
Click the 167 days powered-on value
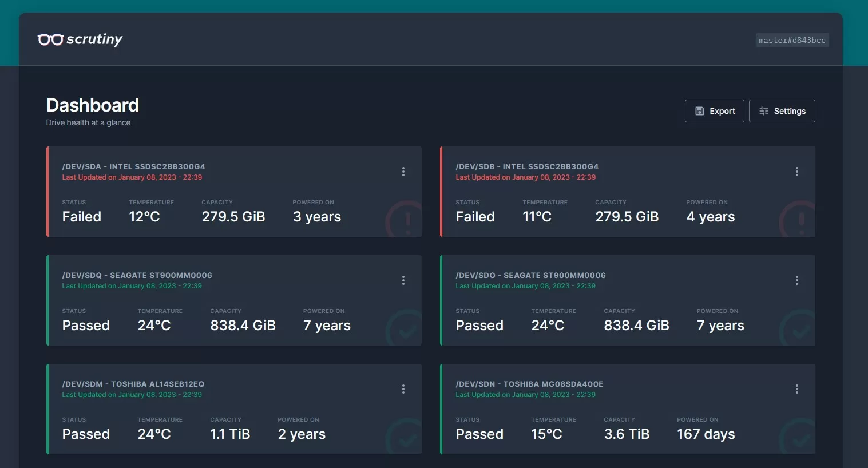coord(706,434)
